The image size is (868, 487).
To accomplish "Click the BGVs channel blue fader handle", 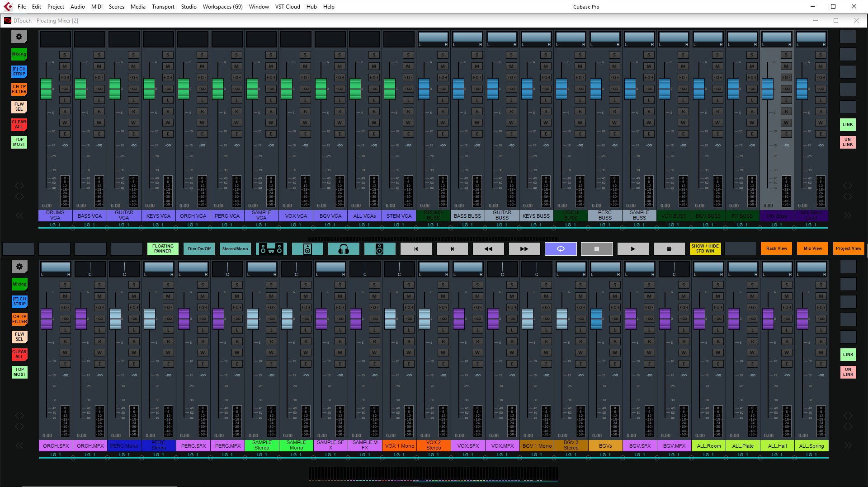I will click(597, 318).
